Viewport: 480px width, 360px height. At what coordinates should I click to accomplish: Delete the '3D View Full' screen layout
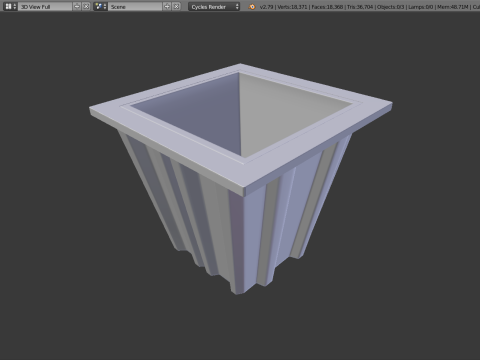point(86,6)
